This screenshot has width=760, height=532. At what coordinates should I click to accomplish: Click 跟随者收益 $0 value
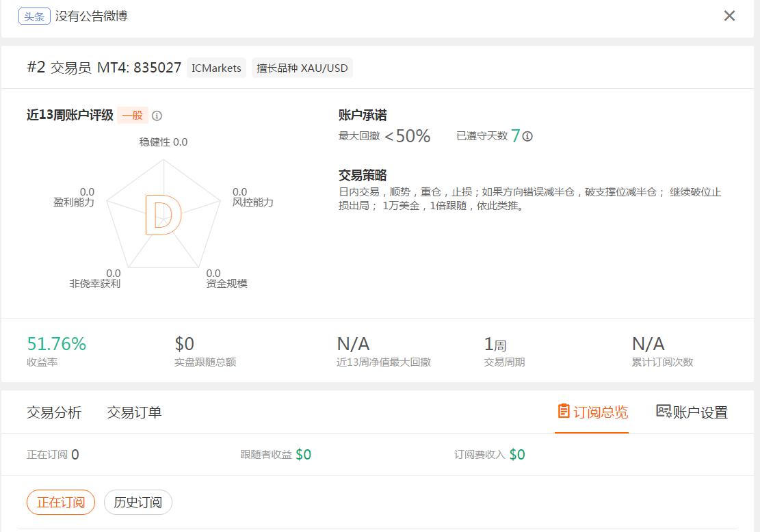tap(304, 455)
